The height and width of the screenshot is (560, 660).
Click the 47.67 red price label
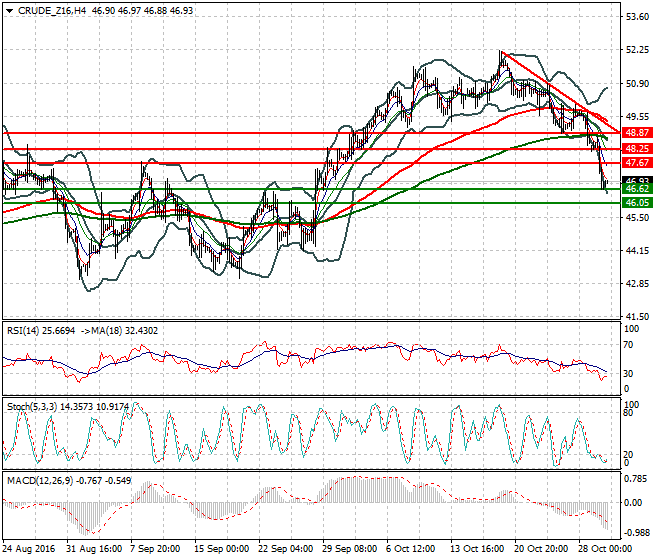(x=637, y=163)
